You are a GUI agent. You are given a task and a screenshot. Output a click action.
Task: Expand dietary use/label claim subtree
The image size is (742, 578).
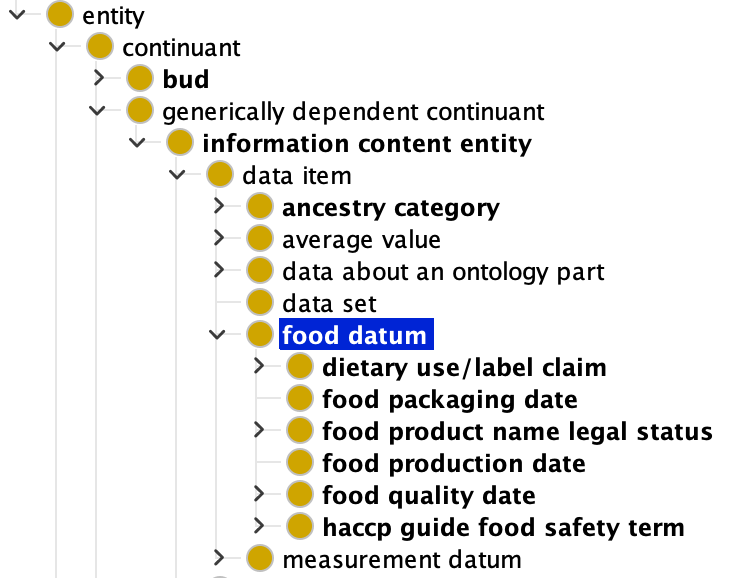tap(258, 366)
